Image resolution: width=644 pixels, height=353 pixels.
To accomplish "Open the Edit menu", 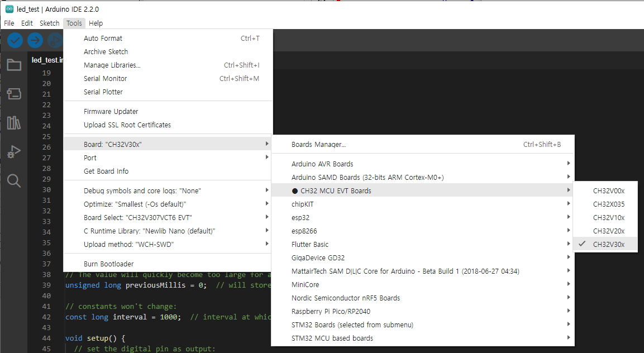I will [x=27, y=23].
